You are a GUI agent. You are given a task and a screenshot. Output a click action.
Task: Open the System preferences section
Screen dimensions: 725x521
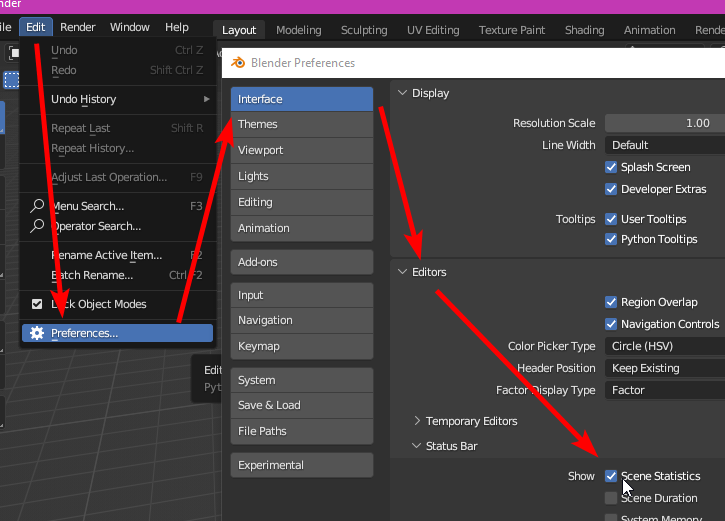coord(302,380)
